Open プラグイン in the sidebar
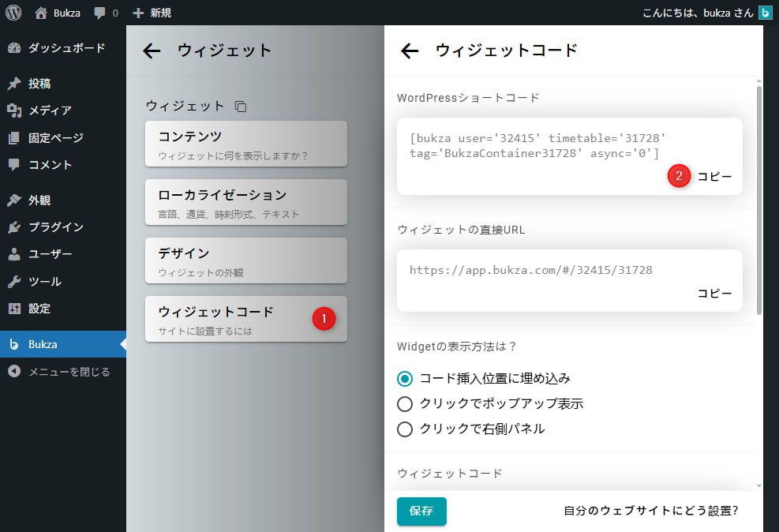This screenshot has width=779, height=532. point(63,227)
